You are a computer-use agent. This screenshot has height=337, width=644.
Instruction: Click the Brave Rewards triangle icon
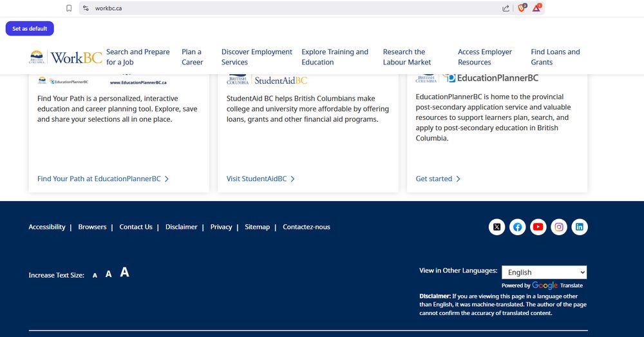coord(537,8)
